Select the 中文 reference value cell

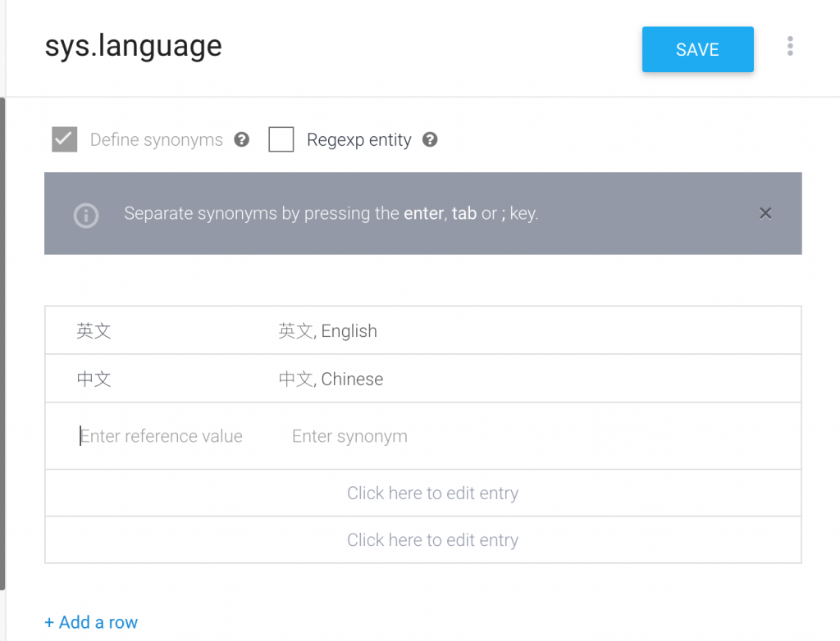(94, 379)
